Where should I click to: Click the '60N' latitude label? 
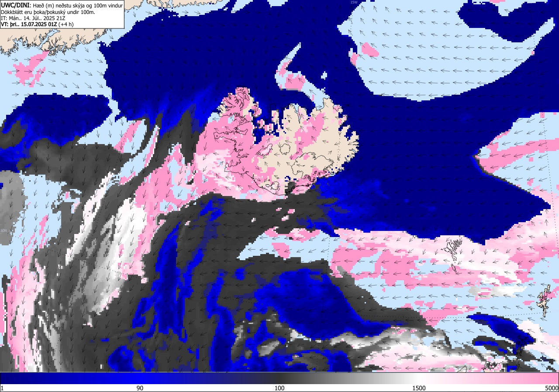pyautogui.click(x=3, y=230)
